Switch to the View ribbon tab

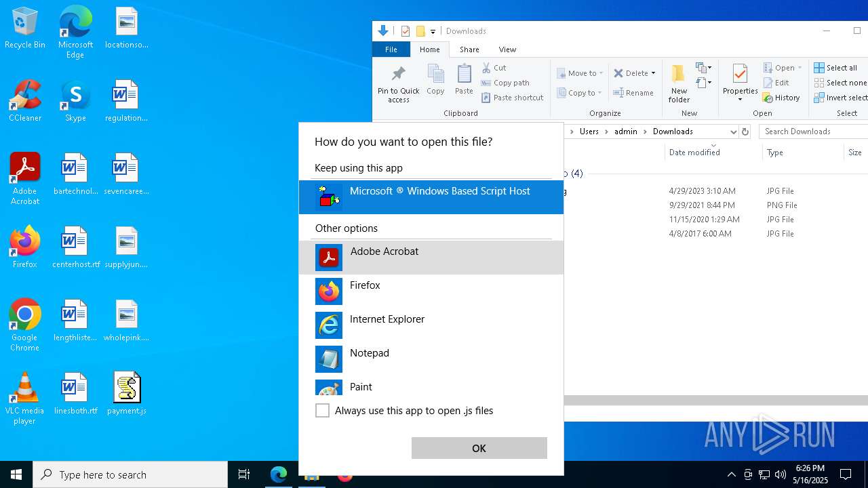[507, 49]
